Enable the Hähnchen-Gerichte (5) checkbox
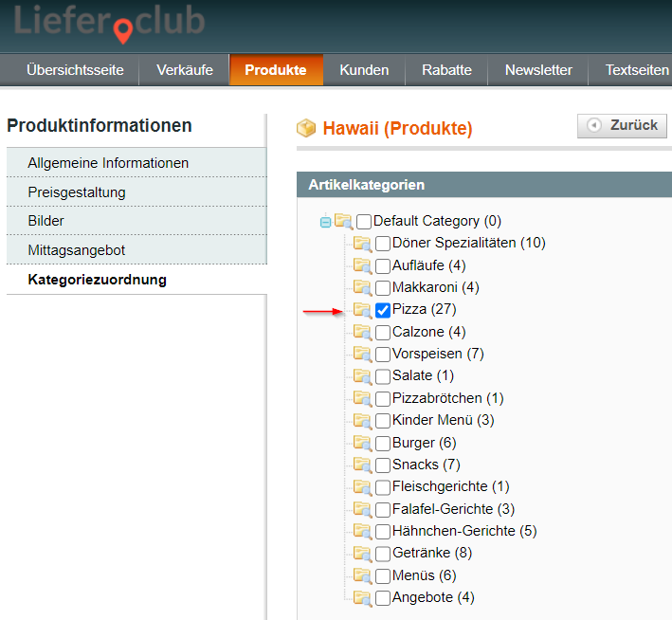The height and width of the screenshot is (620, 672). pos(383,532)
